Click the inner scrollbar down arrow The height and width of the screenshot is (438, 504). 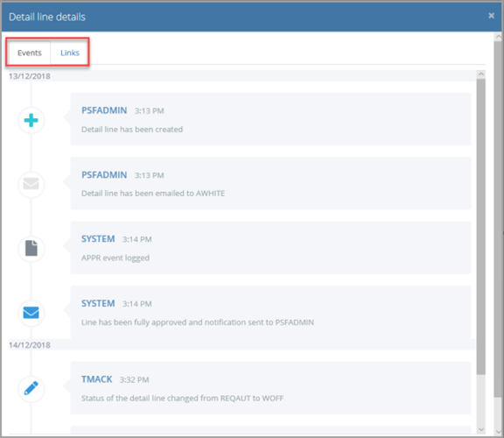481,429
